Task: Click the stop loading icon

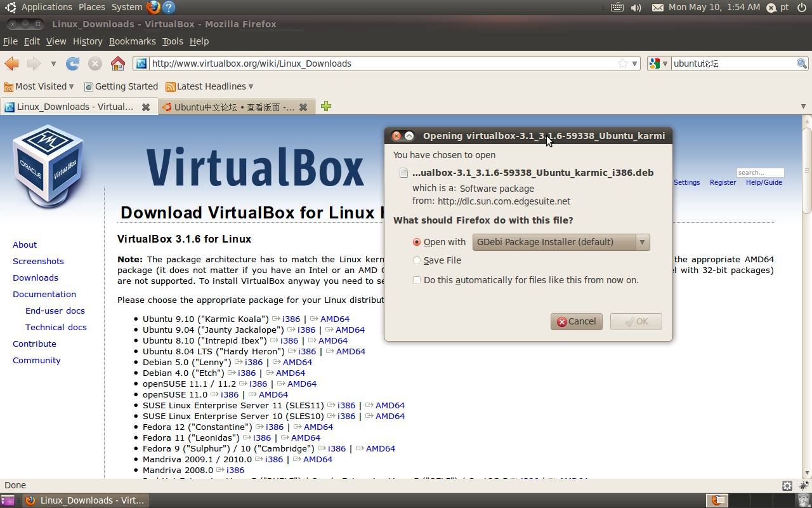Action: [x=95, y=63]
